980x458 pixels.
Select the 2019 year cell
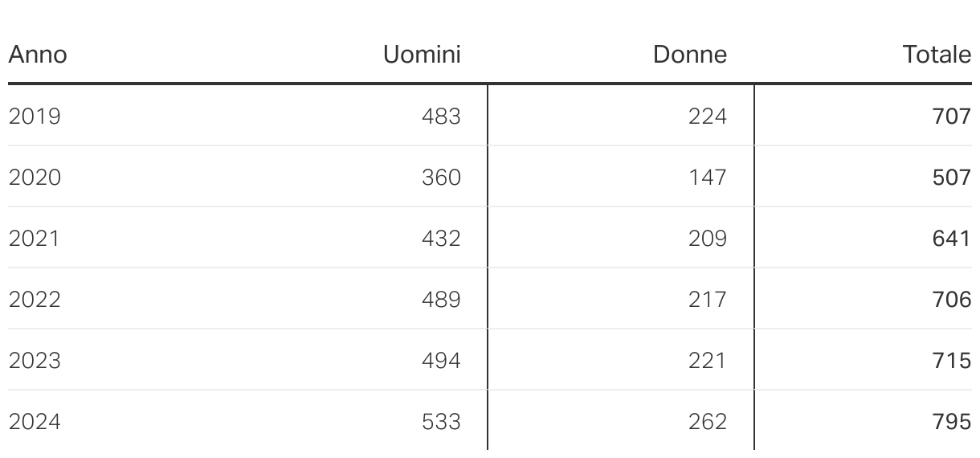pyautogui.click(x=35, y=117)
